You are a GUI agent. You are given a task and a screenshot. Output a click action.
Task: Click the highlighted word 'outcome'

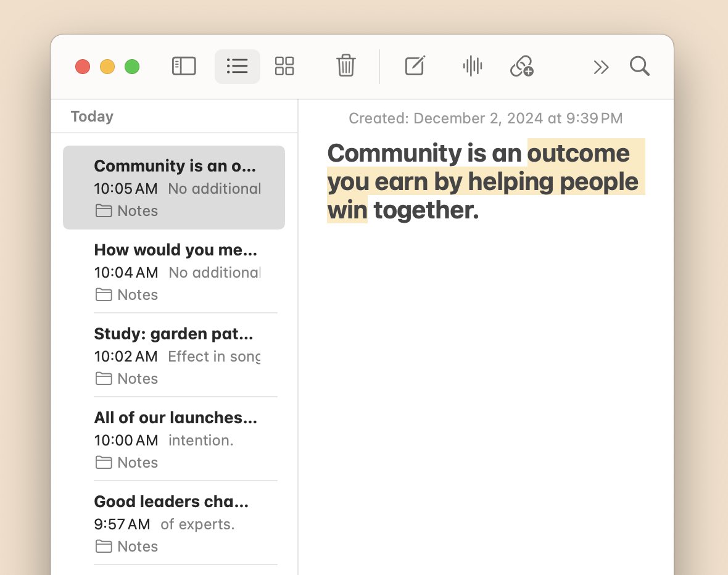pos(579,153)
